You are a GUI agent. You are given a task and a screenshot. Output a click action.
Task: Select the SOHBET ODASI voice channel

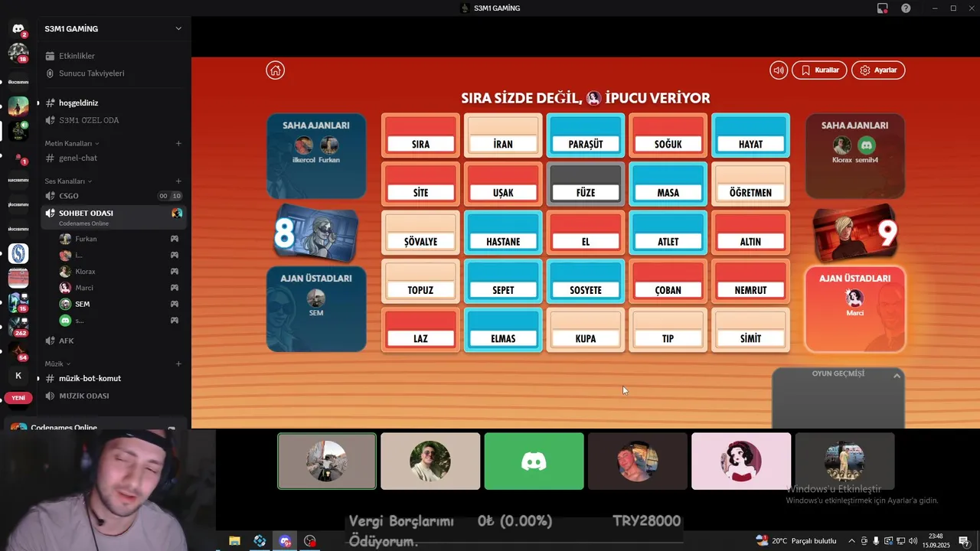[113, 217]
